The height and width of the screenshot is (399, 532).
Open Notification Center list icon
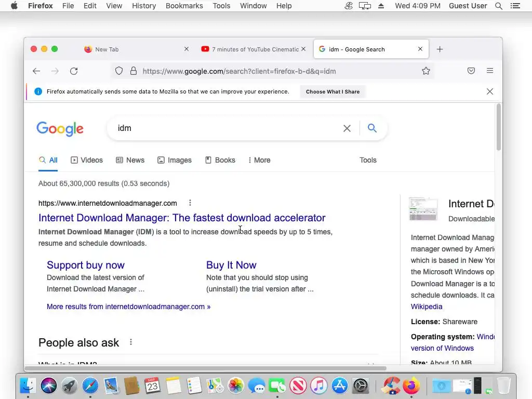(515, 6)
